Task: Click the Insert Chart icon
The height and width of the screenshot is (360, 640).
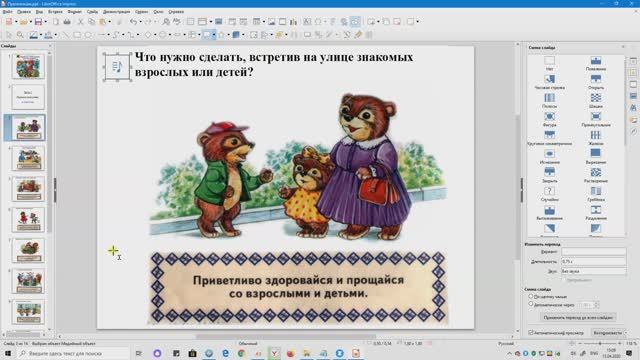Action: point(293,22)
